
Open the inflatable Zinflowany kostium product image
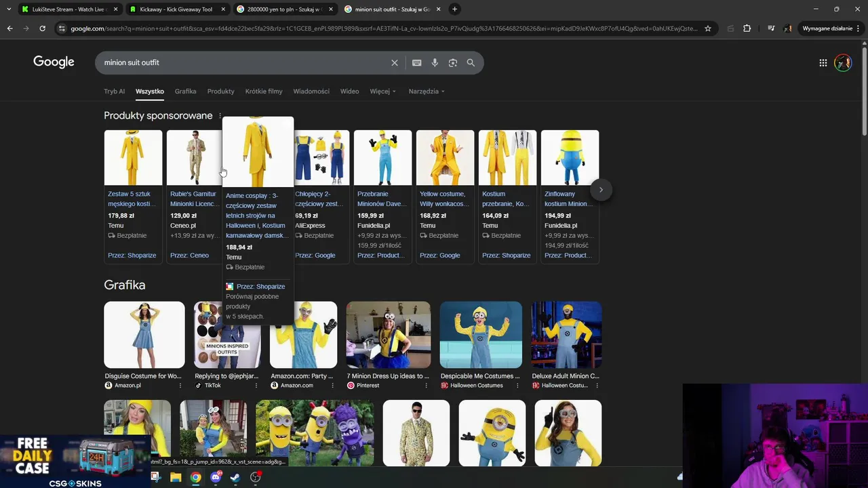pos(570,157)
